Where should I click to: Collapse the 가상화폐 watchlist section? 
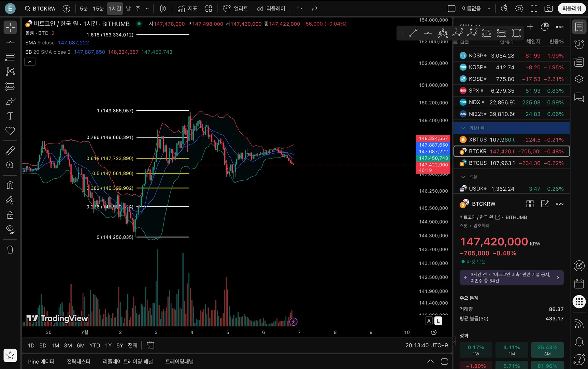click(x=463, y=128)
